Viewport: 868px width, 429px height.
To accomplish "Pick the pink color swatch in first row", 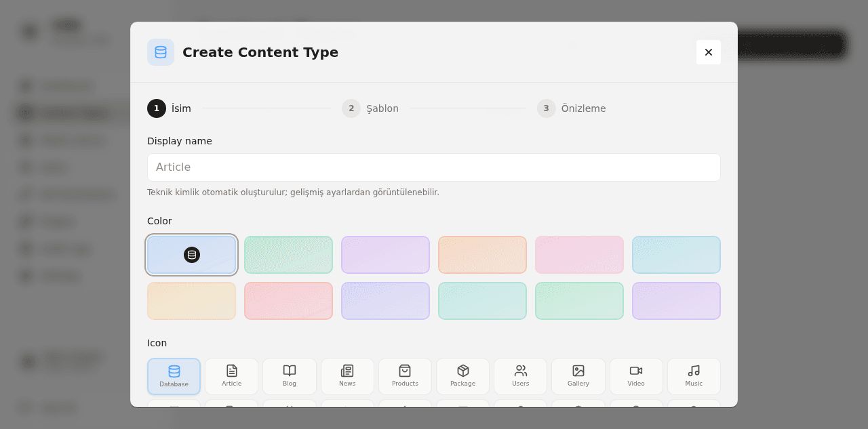I will tap(579, 255).
